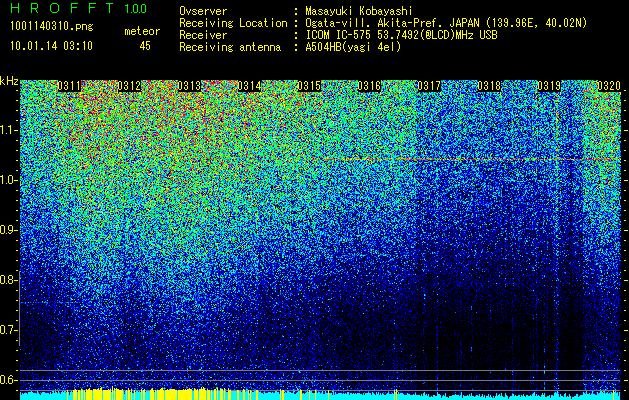Click the 0319 time marker
Image resolution: width=629 pixels, height=400 pixels.
click(549, 86)
